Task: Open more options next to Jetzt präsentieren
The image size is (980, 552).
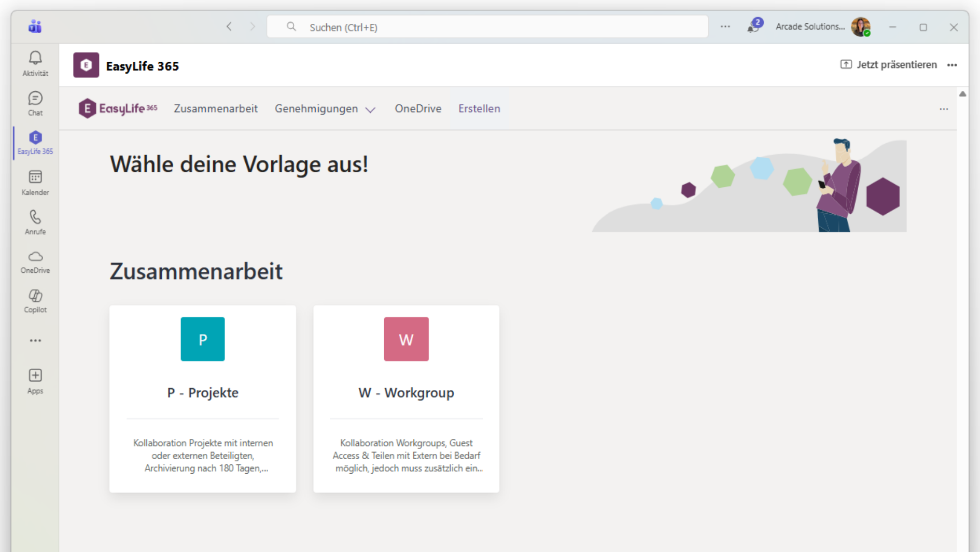Action: point(952,65)
